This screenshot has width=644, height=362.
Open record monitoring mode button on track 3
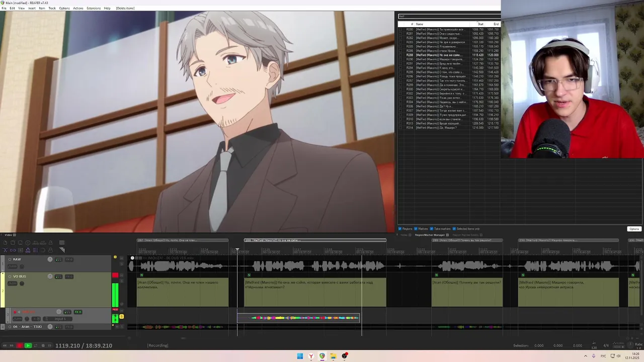pyautogui.click(x=19, y=312)
